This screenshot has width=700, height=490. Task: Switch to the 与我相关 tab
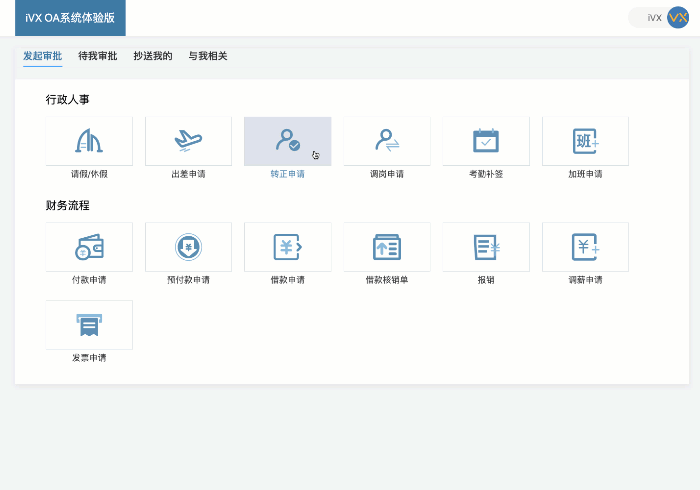(x=208, y=56)
